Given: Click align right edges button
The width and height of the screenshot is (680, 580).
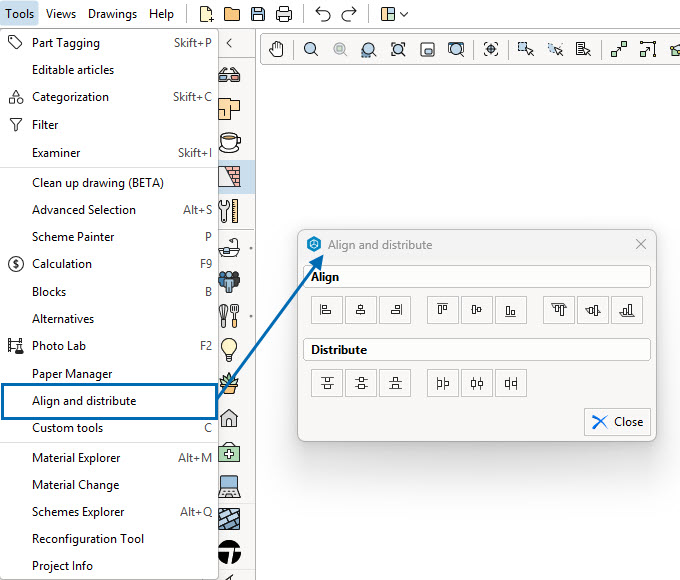Looking at the screenshot, I should click(x=395, y=310).
